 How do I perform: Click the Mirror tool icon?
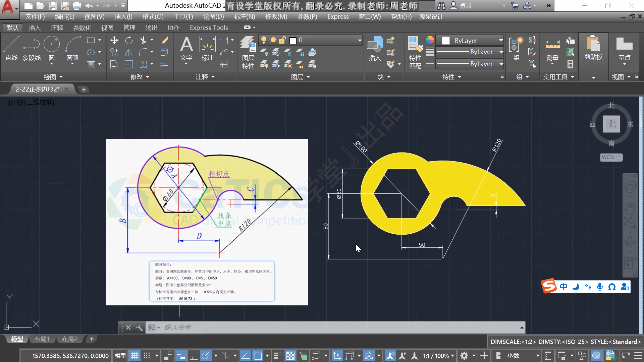pos(129,52)
